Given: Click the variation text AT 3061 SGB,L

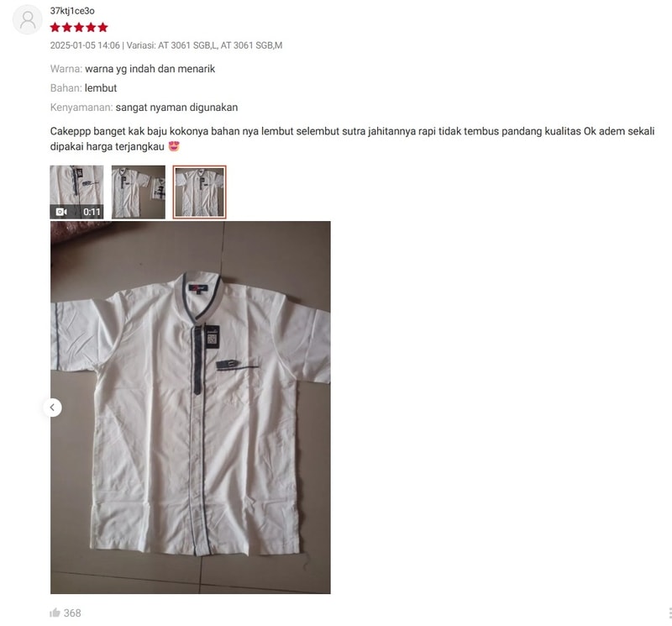Looking at the screenshot, I should 187,45.
